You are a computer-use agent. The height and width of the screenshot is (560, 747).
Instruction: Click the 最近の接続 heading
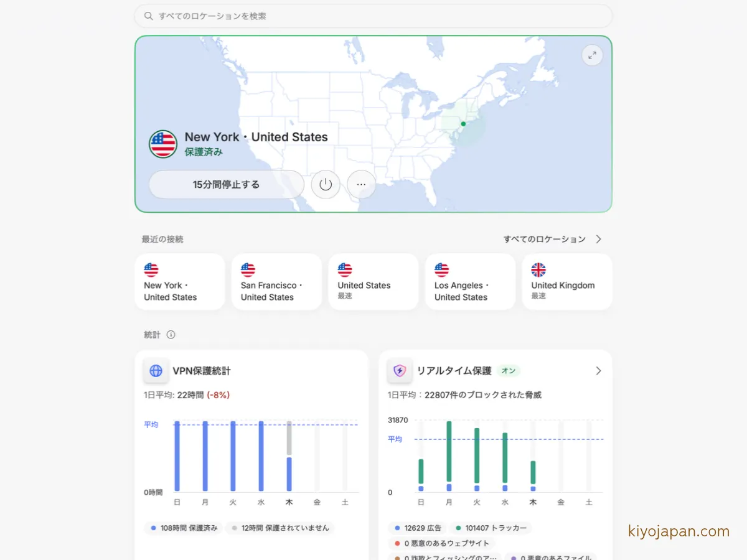coord(162,239)
